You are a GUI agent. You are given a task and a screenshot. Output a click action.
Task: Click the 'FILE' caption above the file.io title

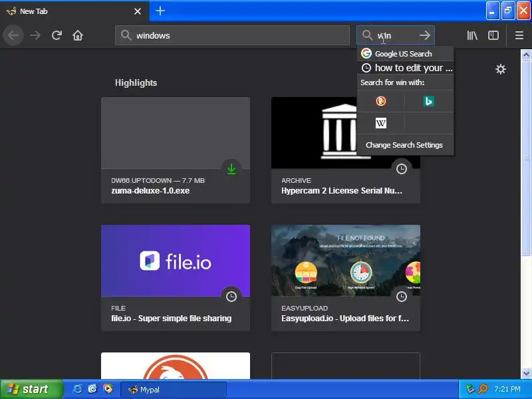tap(118, 308)
